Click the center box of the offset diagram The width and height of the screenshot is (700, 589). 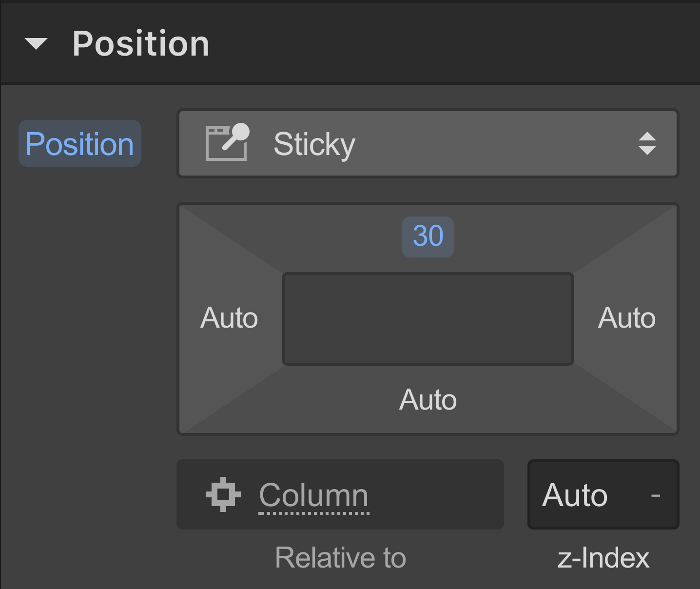[428, 319]
